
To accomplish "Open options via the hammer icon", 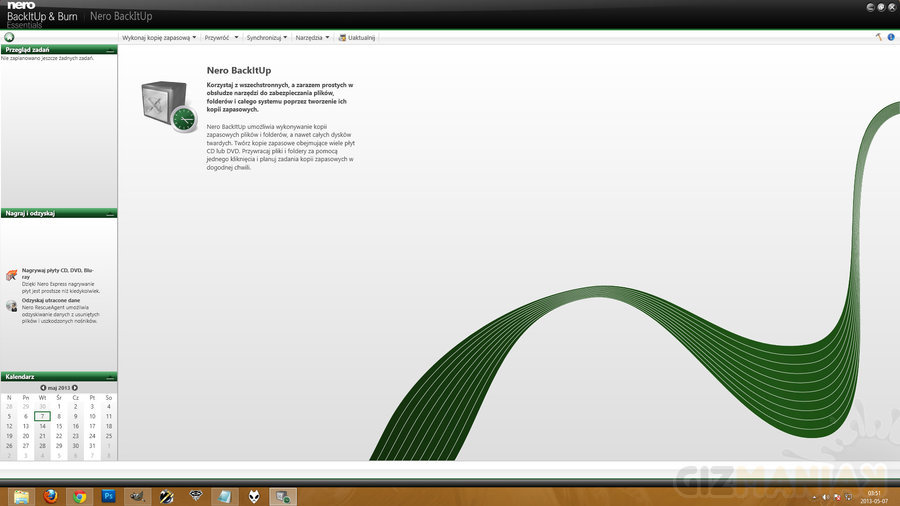I will click(x=879, y=37).
